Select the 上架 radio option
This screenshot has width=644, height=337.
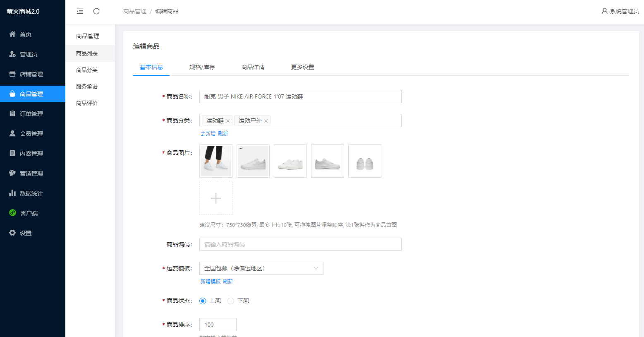[x=203, y=301]
